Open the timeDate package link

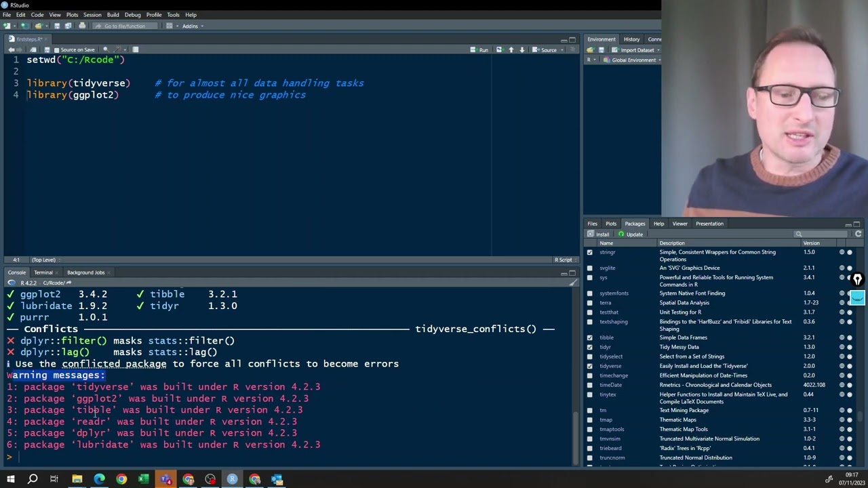click(610, 385)
